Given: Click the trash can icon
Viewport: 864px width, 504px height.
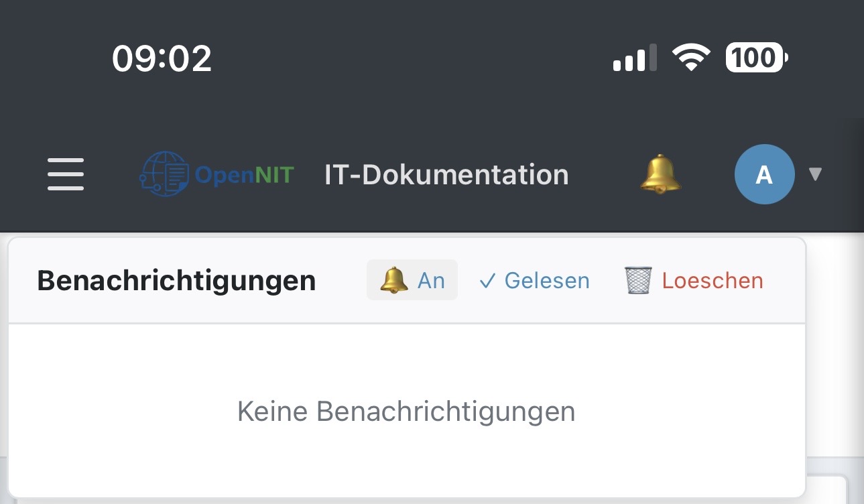Looking at the screenshot, I should 638,280.
